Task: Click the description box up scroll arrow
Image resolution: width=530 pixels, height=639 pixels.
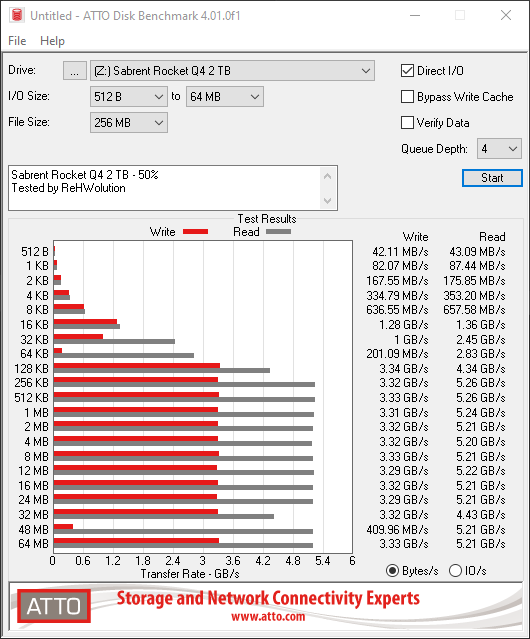Action: pos(327,176)
